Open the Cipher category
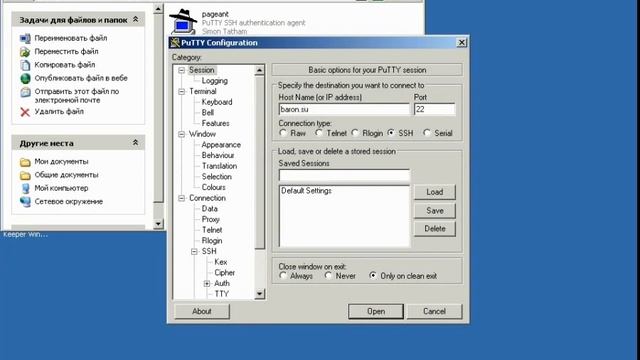640x360 pixels. [224, 273]
